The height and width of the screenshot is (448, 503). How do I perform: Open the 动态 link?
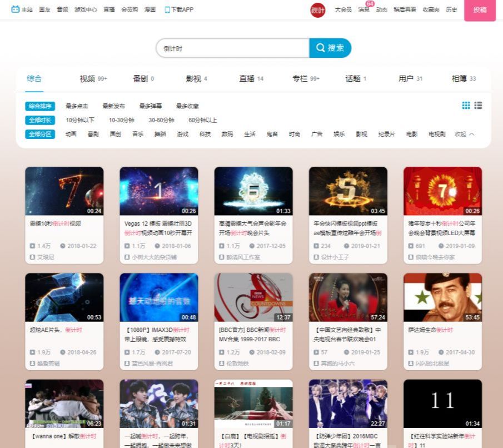coord(382,9)
